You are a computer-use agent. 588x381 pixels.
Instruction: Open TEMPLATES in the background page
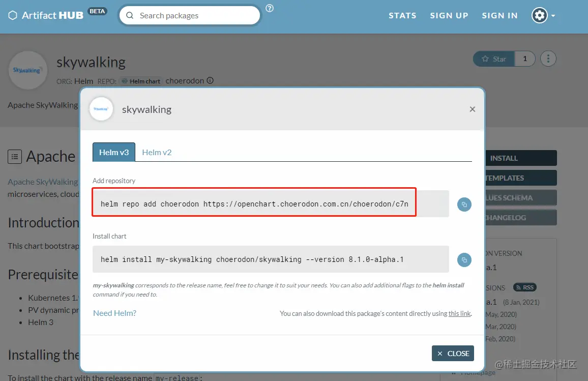coord(521,178)
